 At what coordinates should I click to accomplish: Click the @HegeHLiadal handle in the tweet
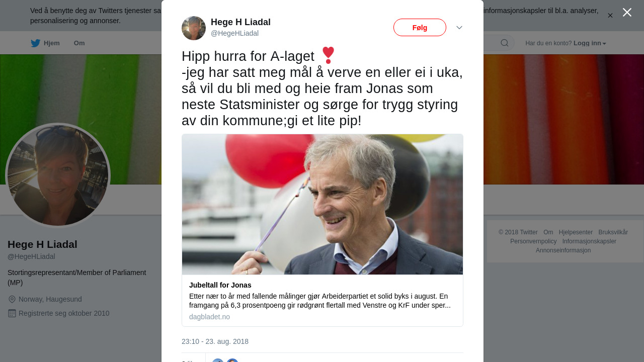(x=234, y=33)
